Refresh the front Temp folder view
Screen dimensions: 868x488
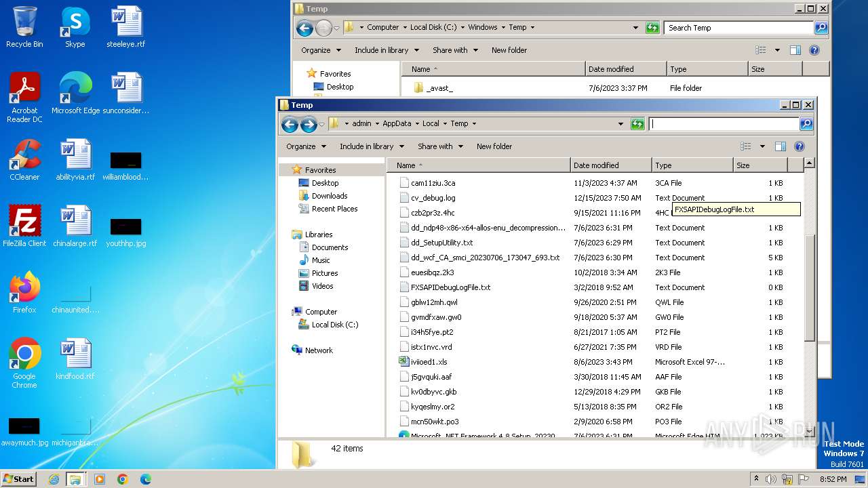pyautogui.click(x=637, y=124)
